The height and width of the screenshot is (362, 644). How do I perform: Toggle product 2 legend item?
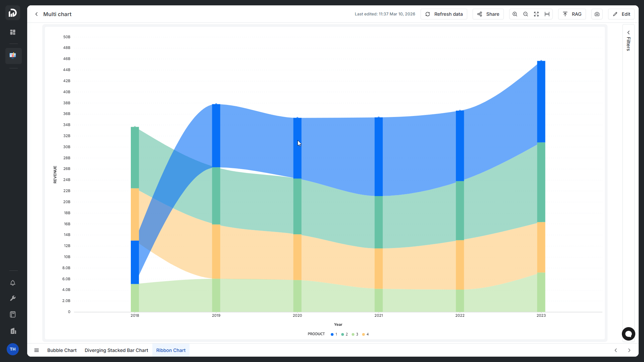[x=344, y=334]
